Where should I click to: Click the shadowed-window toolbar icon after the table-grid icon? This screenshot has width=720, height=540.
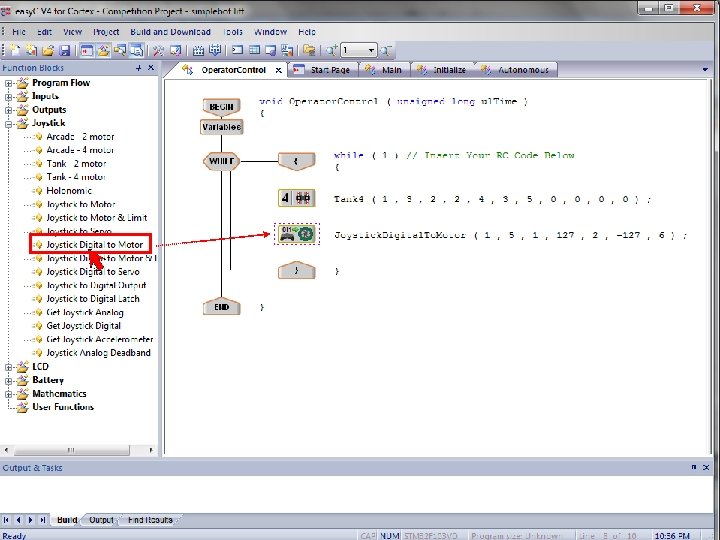click(x=271, y=50)
